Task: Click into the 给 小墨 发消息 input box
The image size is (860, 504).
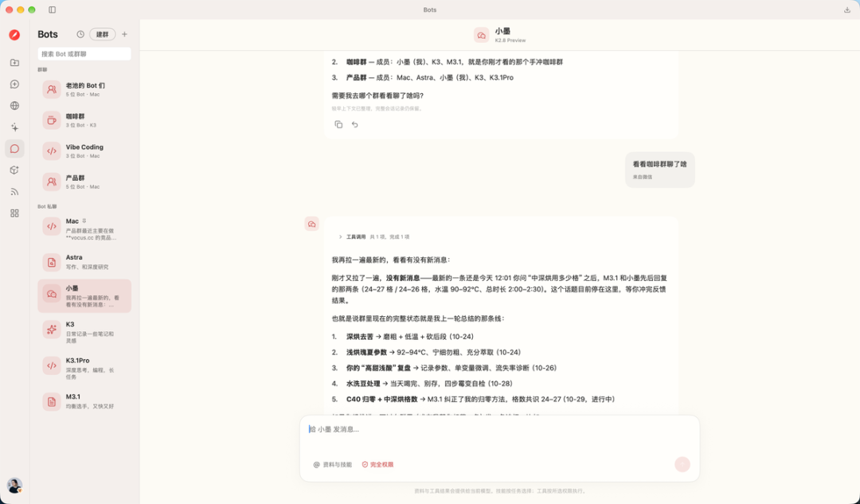Action: click(x=499, y=429)
